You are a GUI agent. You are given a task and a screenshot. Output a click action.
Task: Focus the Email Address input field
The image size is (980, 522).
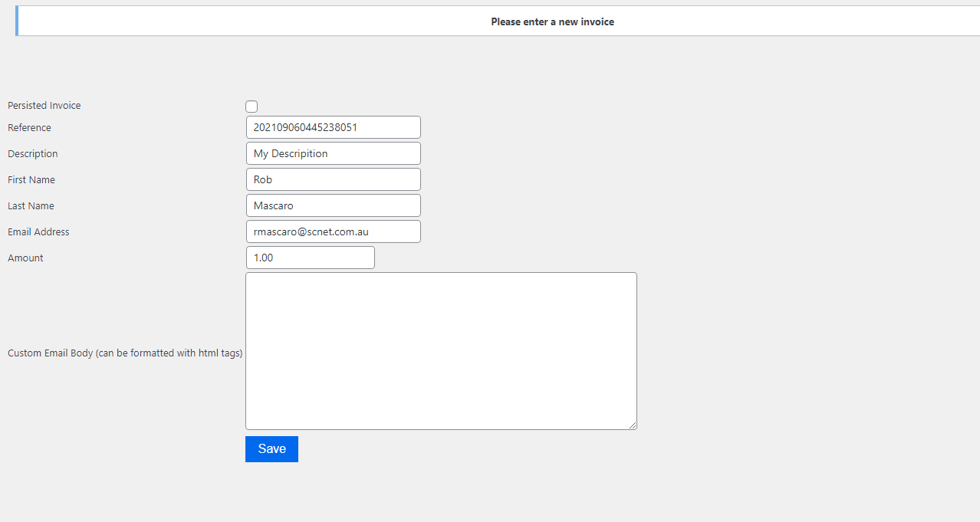333,231
